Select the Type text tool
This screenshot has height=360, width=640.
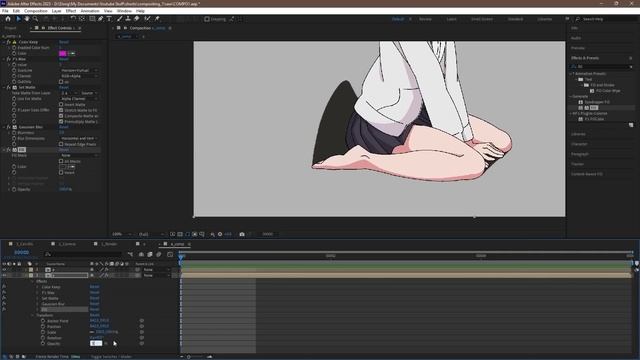pyautogui.click(x=109, y=19)
